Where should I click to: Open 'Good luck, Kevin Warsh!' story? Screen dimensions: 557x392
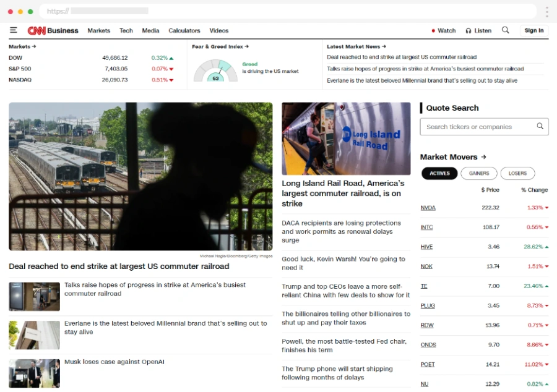pyautogui.click(x=343, y=263)
